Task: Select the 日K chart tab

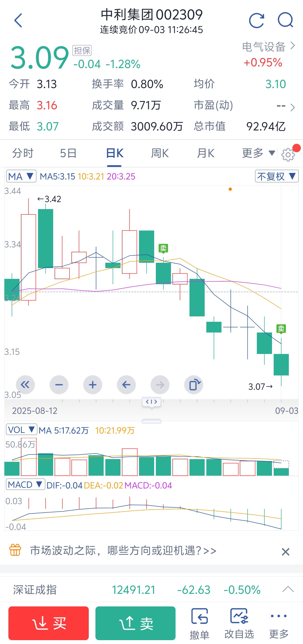Action: pos(114,153)
